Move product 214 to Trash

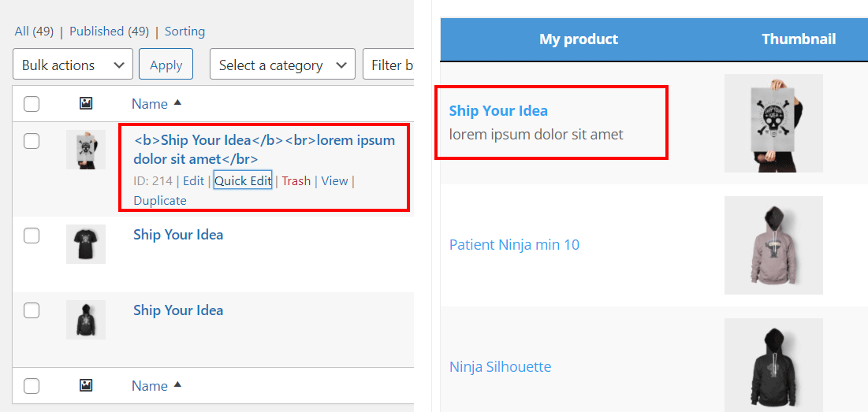pos(296,181)
